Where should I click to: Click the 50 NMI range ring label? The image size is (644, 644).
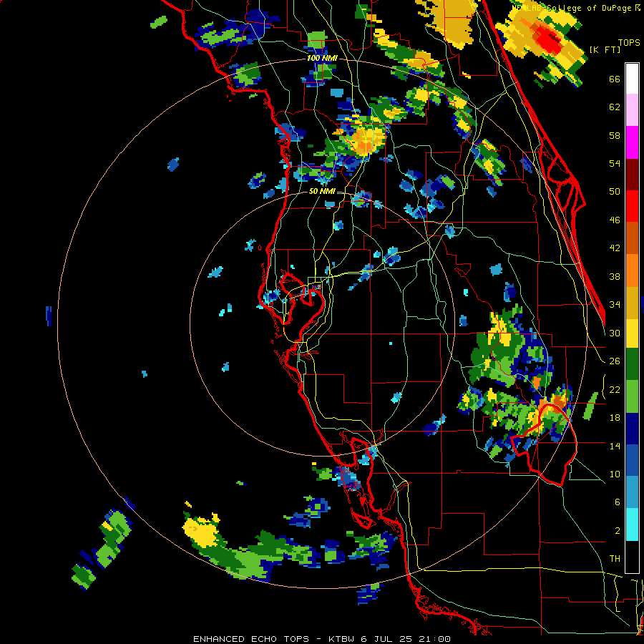click(x=322, y=191)
